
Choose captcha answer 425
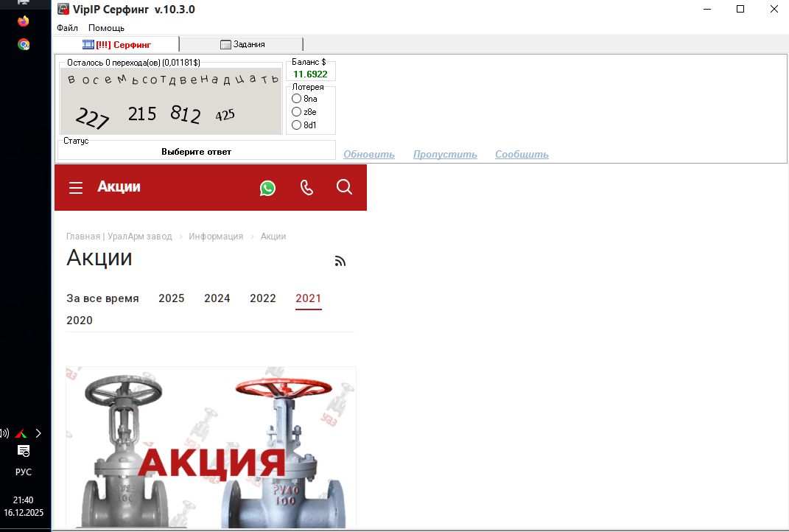point(225,115)
